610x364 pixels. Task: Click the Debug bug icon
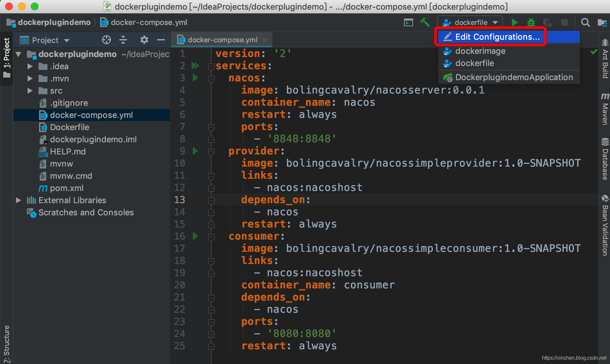coord(531,22)
